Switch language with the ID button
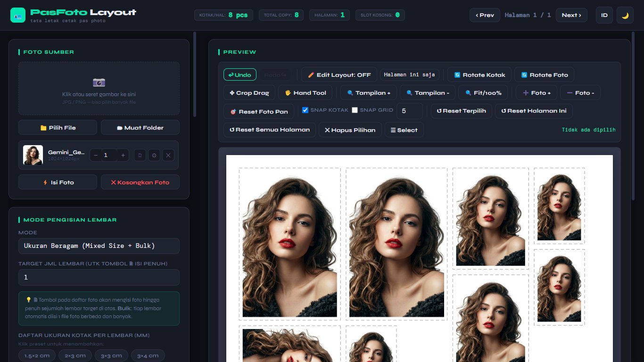 pos(604,15)
